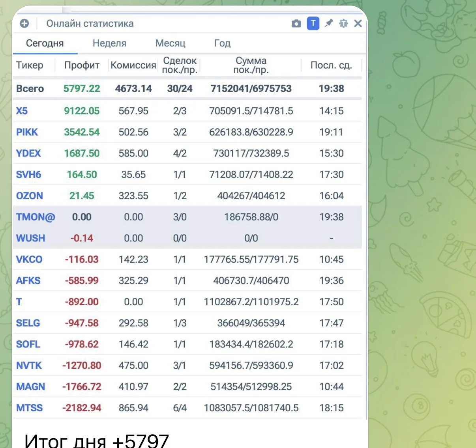Screen dimensions: 476x448
Task: Toggle the blue T button in header
Action: (313, 24)
